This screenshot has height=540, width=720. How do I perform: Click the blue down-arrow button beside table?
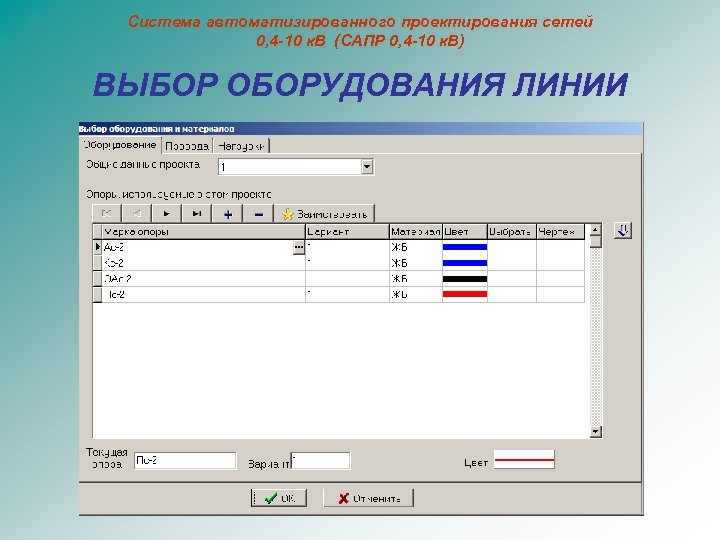[x=623, y=230]
